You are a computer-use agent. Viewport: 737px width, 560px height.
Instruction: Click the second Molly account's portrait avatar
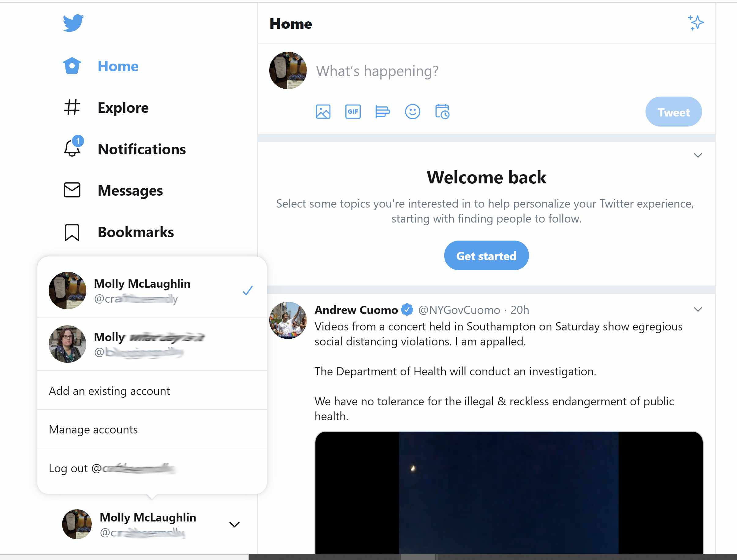point(67,344)
